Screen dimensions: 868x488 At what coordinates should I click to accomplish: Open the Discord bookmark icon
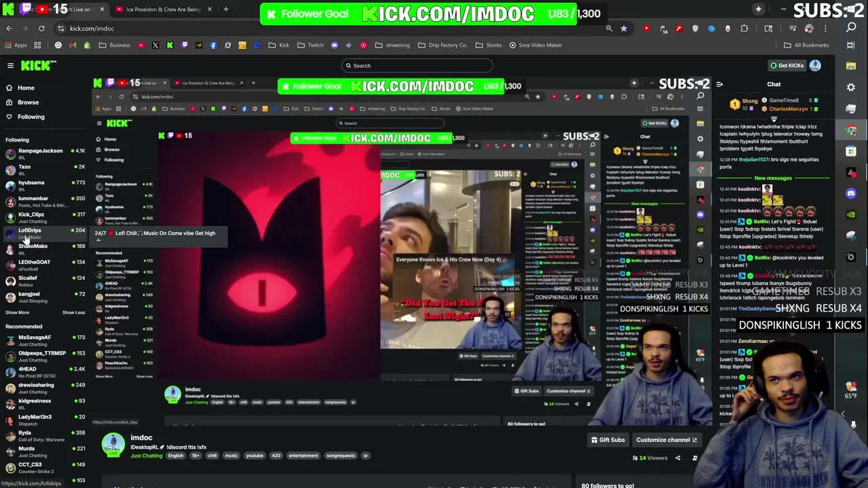[334, 45]
